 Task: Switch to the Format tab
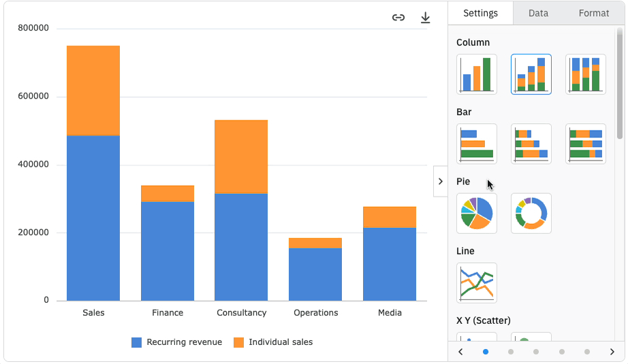pyautogui.click(x=593, y=13)
